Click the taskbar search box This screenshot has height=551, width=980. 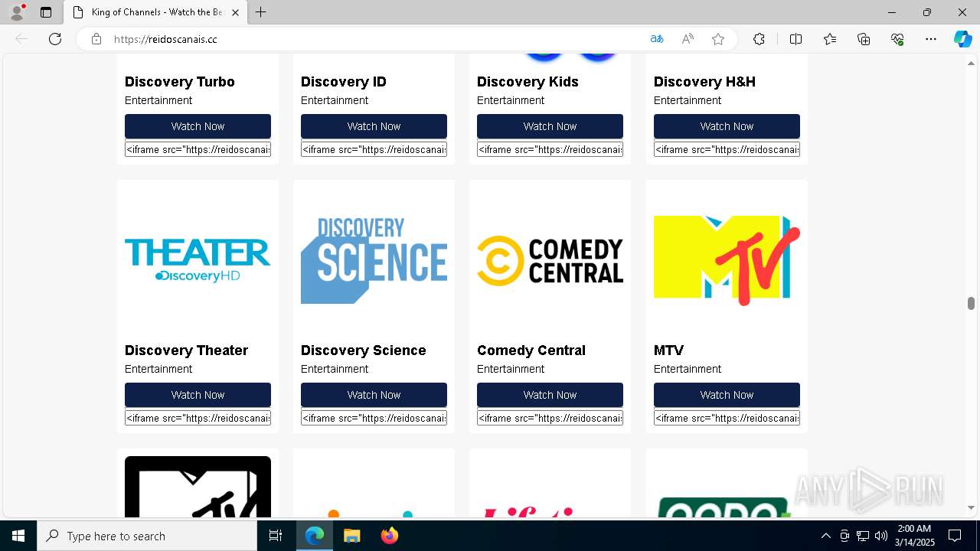pos(147,536)
